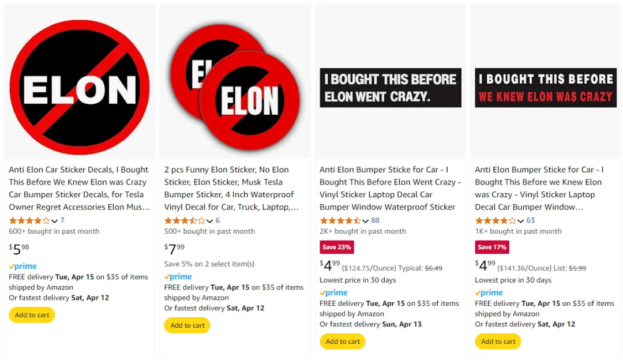This screenshot has height=364, width=623.
Task: Expand rating chevron for the 88-review sticker
Action: [x=366, y=221]
